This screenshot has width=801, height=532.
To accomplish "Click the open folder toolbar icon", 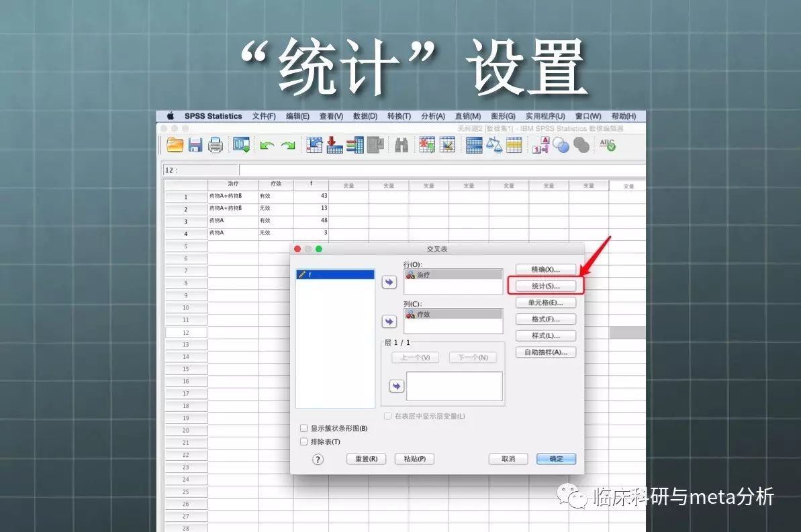I will click(175, 146).
